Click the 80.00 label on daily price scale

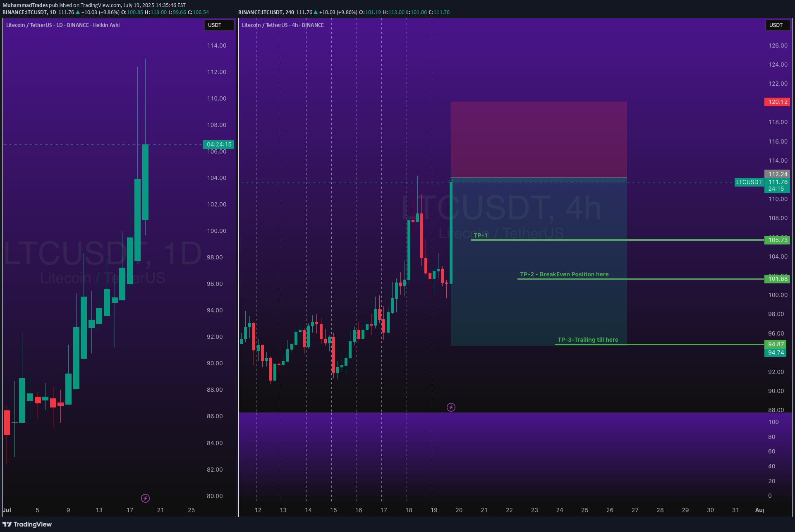[215, 496]
